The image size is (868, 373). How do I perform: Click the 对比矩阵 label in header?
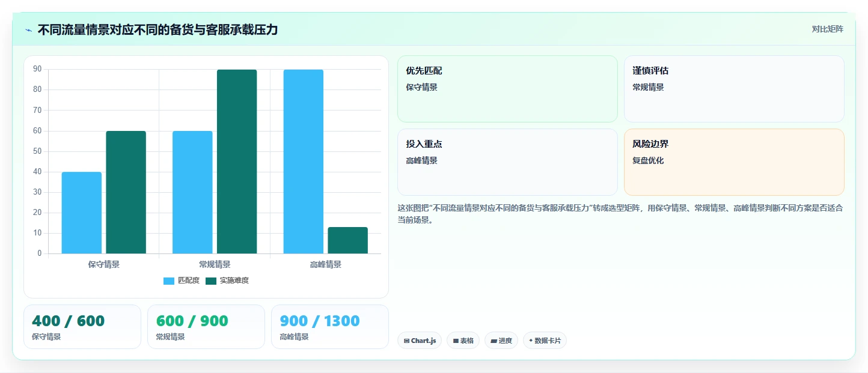pos(828,29)
